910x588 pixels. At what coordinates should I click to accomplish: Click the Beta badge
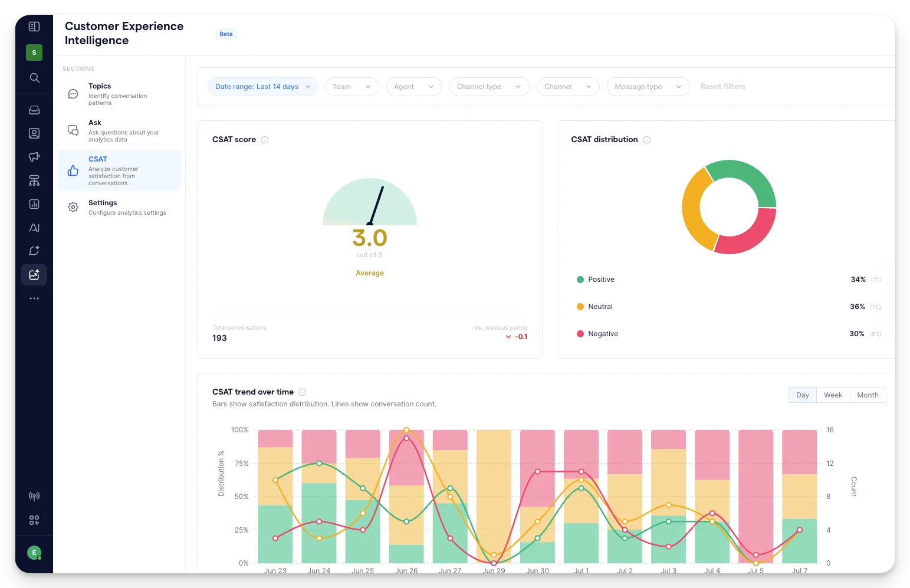point(226,34)
